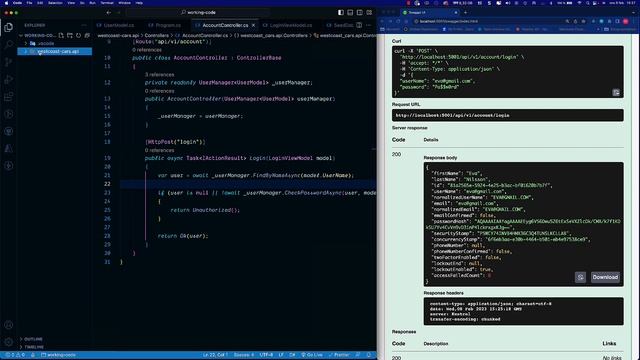Click the working-code search box in title bar

pyautogui.click(x=198, y=13)
